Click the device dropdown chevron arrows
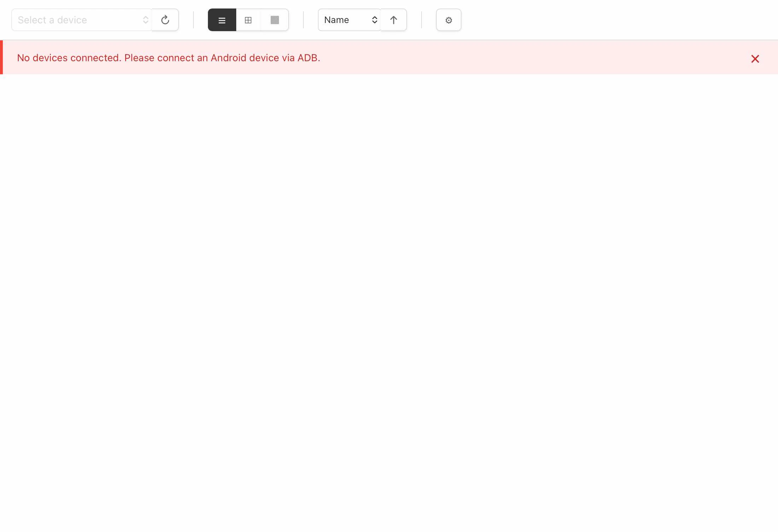 [145, 20]
